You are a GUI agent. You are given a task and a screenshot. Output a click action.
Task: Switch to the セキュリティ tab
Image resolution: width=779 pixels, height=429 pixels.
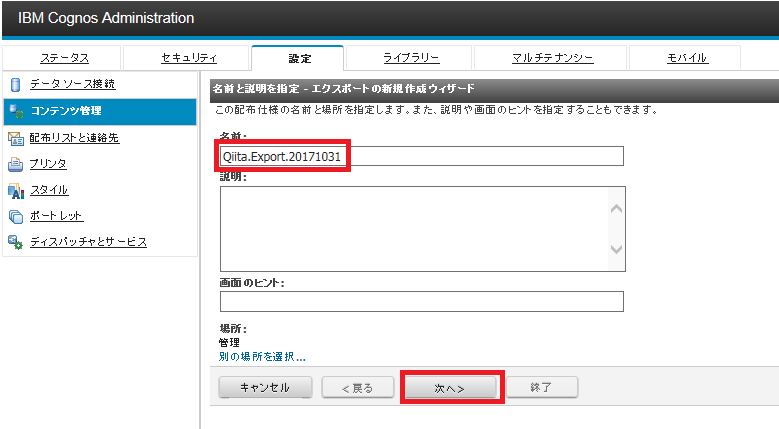pyautogui.click(x=189, y=58)
